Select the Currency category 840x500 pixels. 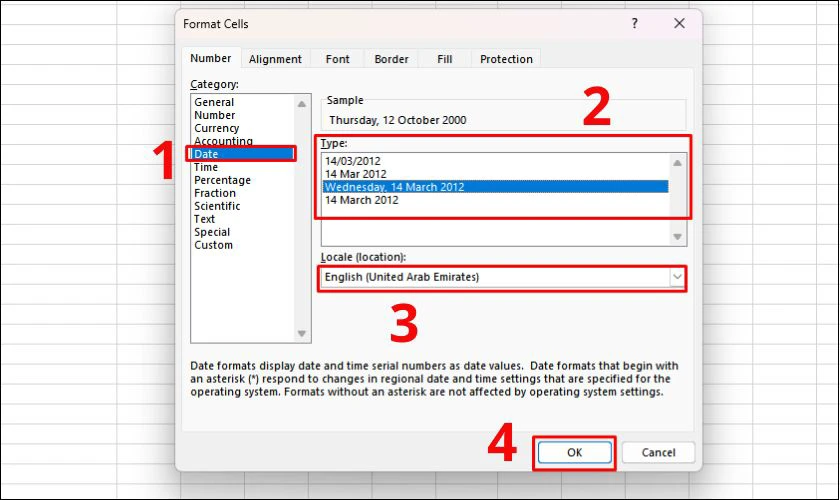coord(216,128)
